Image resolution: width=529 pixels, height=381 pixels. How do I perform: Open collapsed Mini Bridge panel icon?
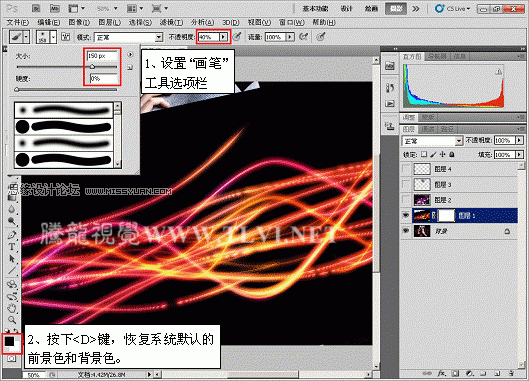pos(390,65)
